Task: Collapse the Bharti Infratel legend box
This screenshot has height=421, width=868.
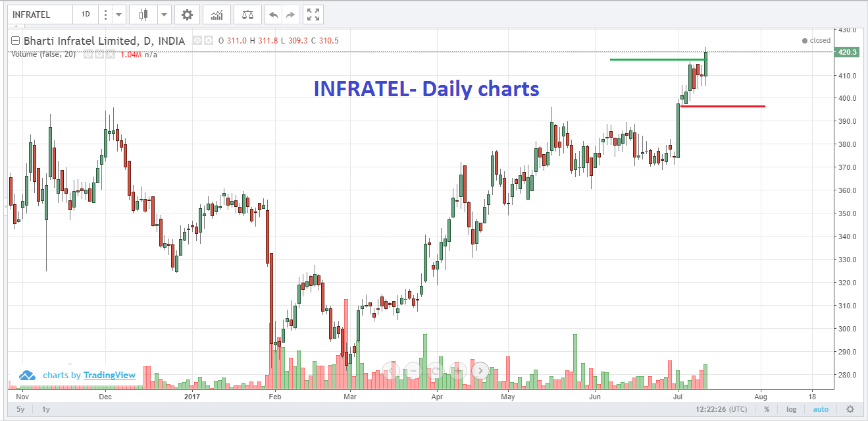Action: [x=16, y=40]
